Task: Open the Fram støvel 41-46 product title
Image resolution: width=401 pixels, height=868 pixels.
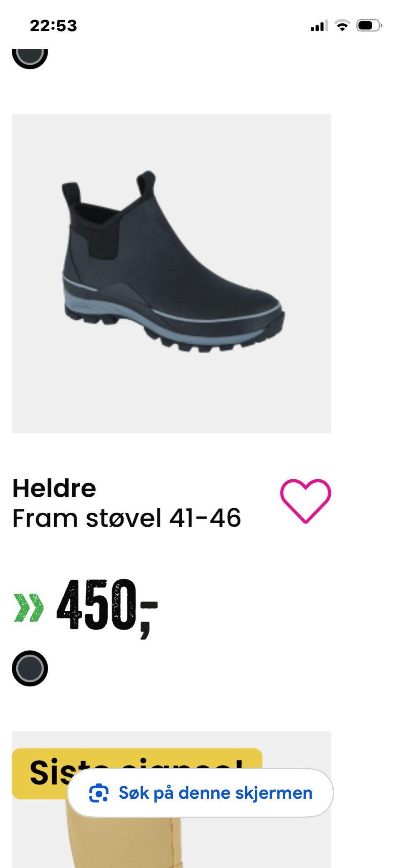Action: click(x=127, y=518)
